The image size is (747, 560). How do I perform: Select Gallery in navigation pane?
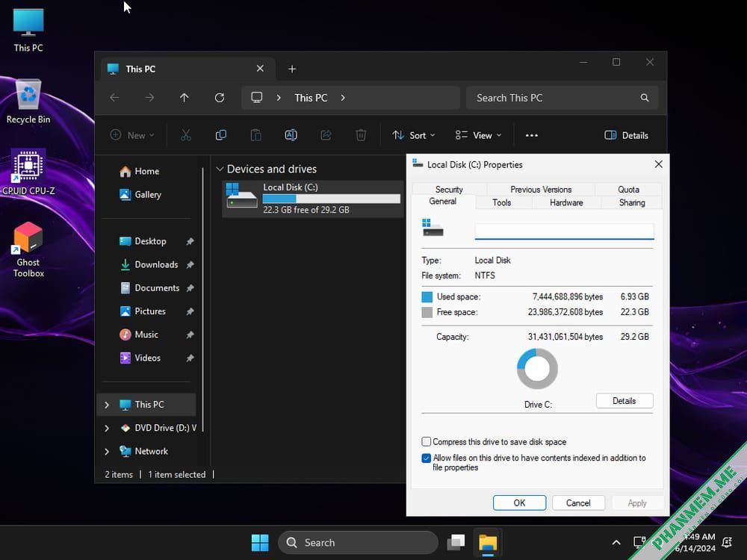(x=147, y=194)
